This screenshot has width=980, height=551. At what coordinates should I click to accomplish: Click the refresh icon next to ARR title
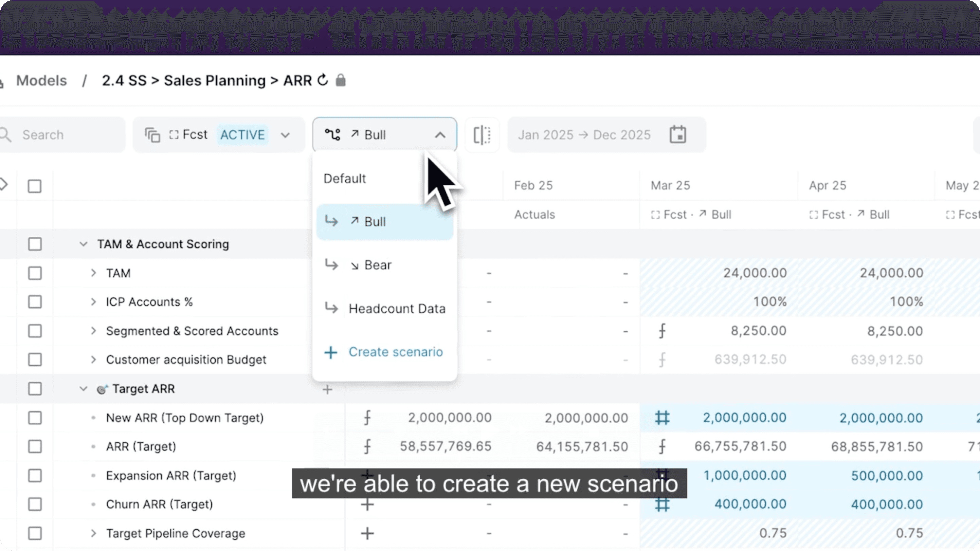point(323,80)
